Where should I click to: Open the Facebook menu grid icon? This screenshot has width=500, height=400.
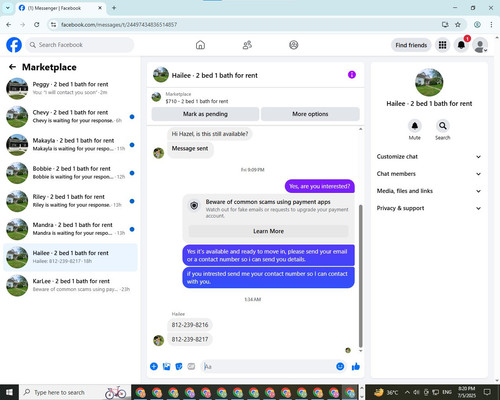pos(442,45)
